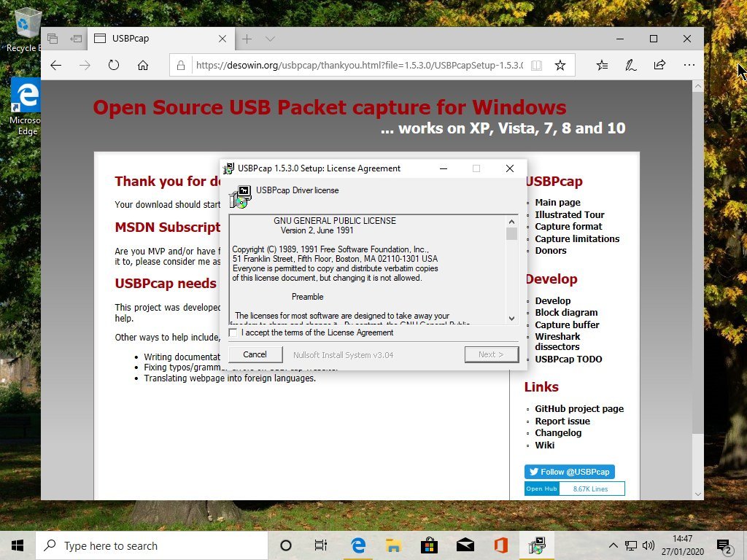Open Edge Favorites hub

click(x=602, y=65)
